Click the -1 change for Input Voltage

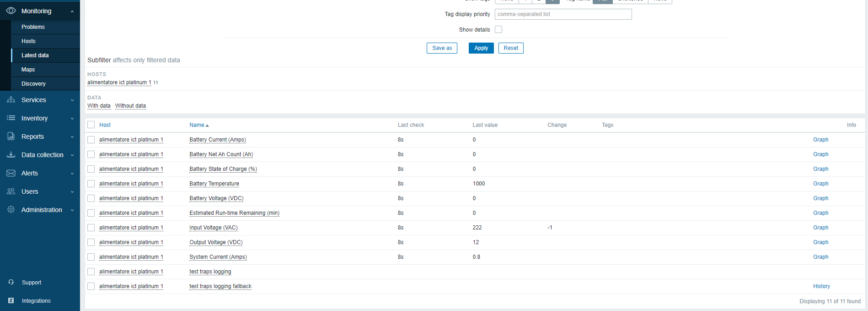coord(550,228)
